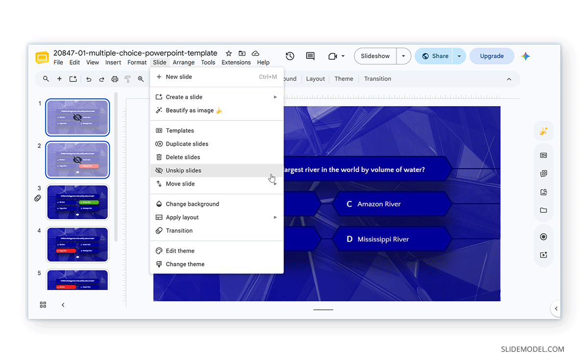Image resolution: width=588 pixels, height=364 pixels.
Task: Search the menus with the magnifier icon
Action: click(46, 79)
